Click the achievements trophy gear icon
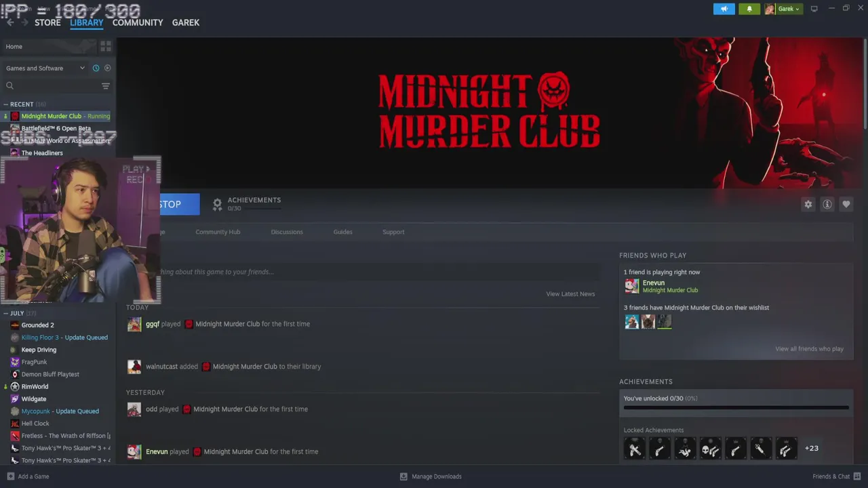Viewport: 868px width, 488px height. click(x=217, y=204)
